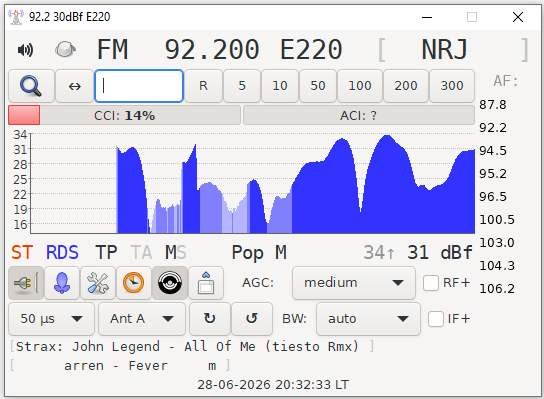Open the AGC medium dropdown

coord(354,283)
